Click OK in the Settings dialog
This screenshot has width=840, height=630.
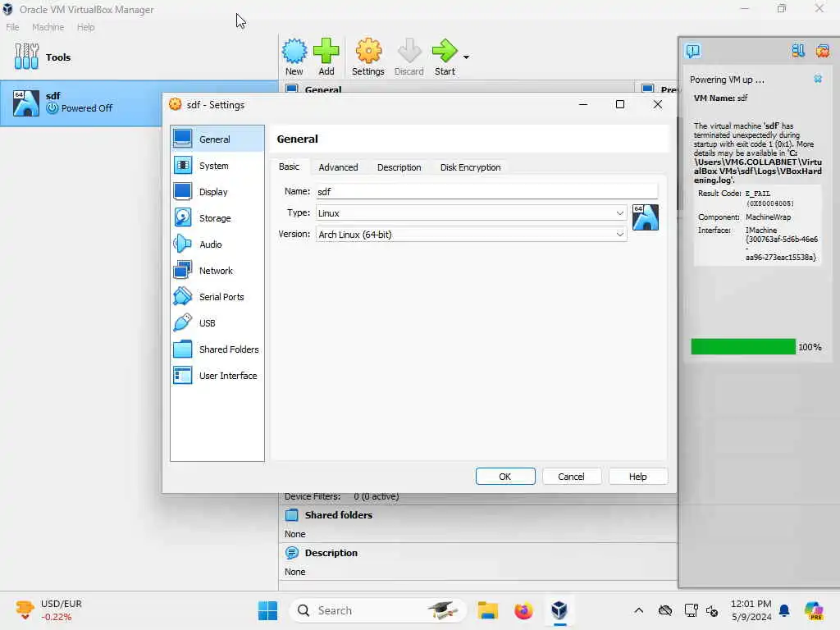pyautogui.click(x=505, y=477)
